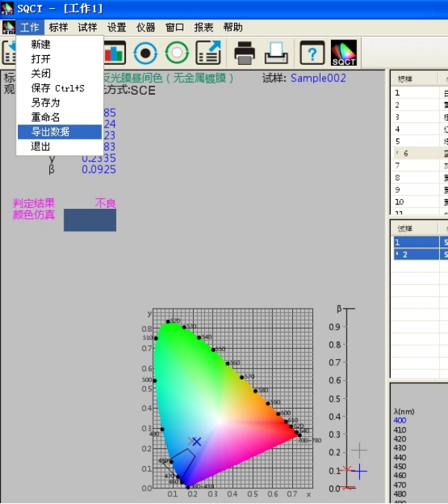Click the blue ring target icon

pos(145,53)
